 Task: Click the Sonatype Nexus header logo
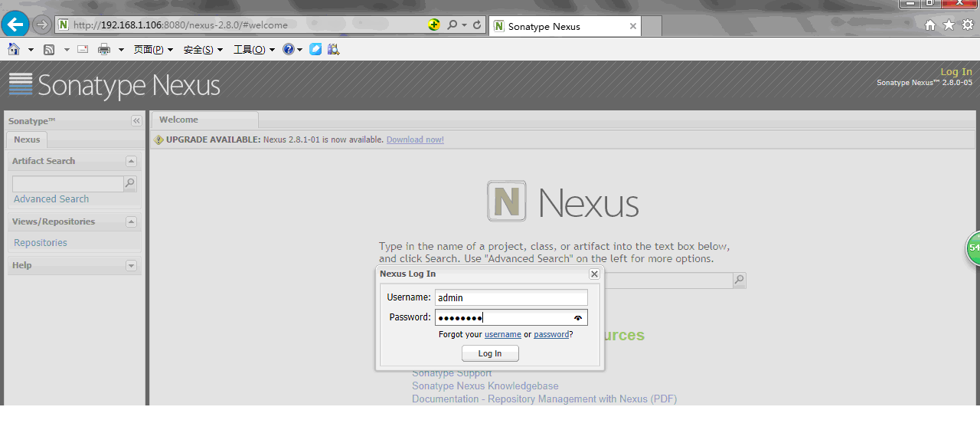[114, 84]
